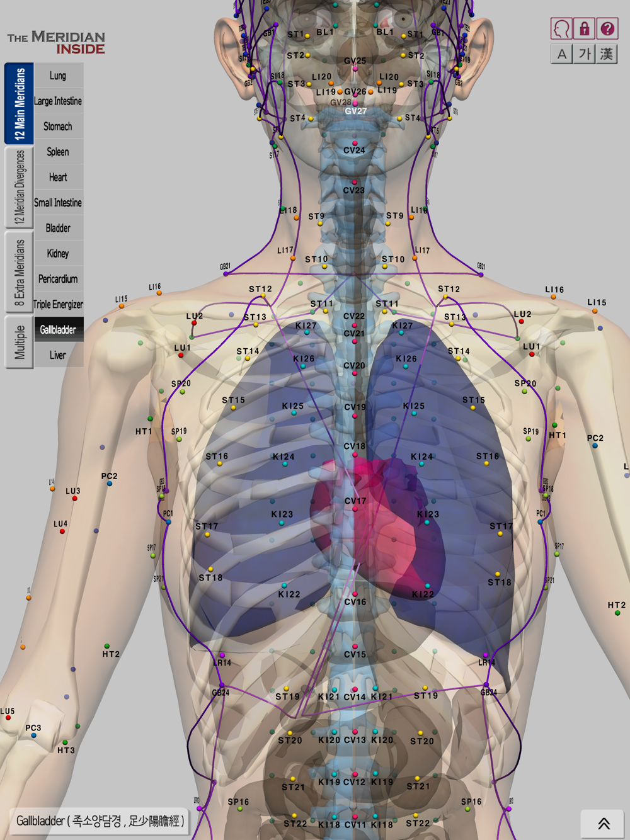Open the help question mark icon
Screen dimensions: 630x840
(607, 29)
